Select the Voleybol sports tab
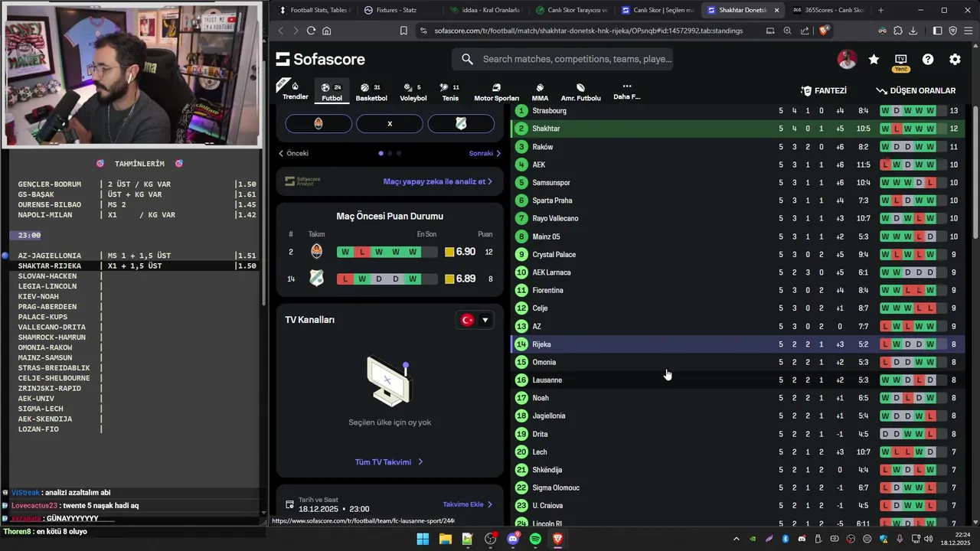980x551 pixels. click(413, 92)
